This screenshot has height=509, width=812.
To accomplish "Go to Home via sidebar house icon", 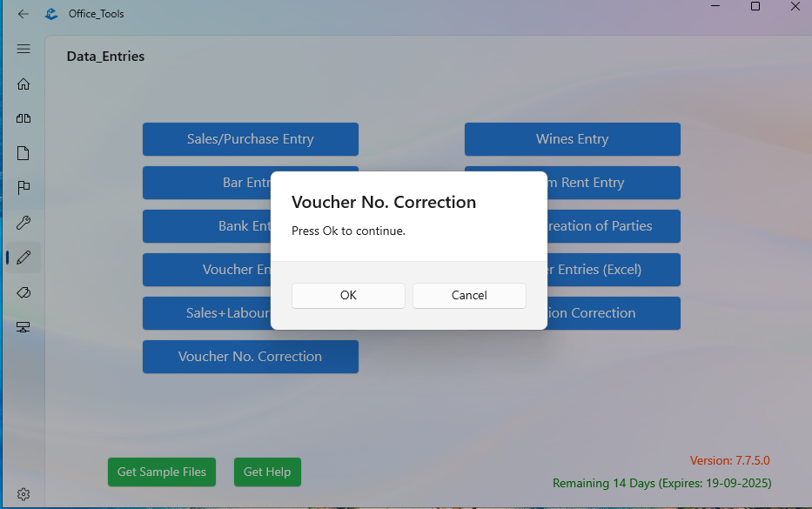I will pos(23,84).
